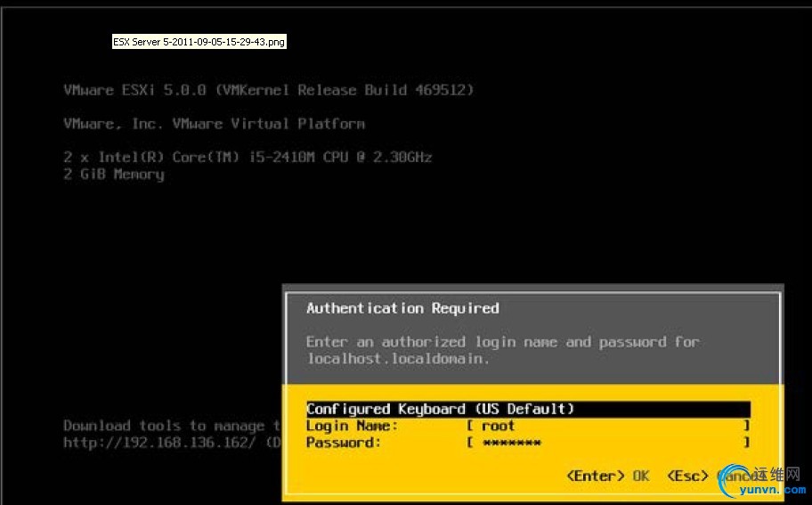Click the Password label
The width and height of the screenshot is (812, 505).
[344, 443]
